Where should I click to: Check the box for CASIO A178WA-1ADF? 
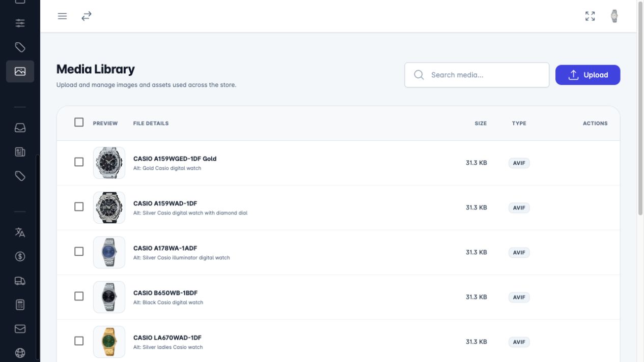point(79,251)
